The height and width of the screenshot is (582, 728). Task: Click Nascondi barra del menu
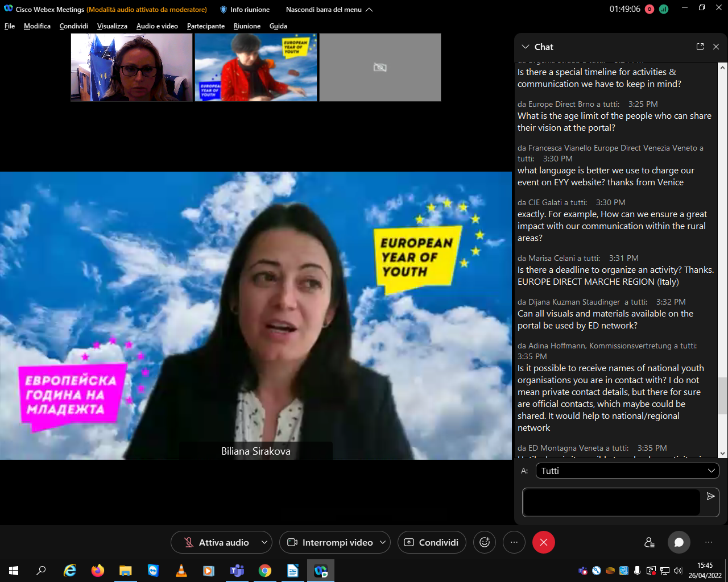(x=324, y=10)
